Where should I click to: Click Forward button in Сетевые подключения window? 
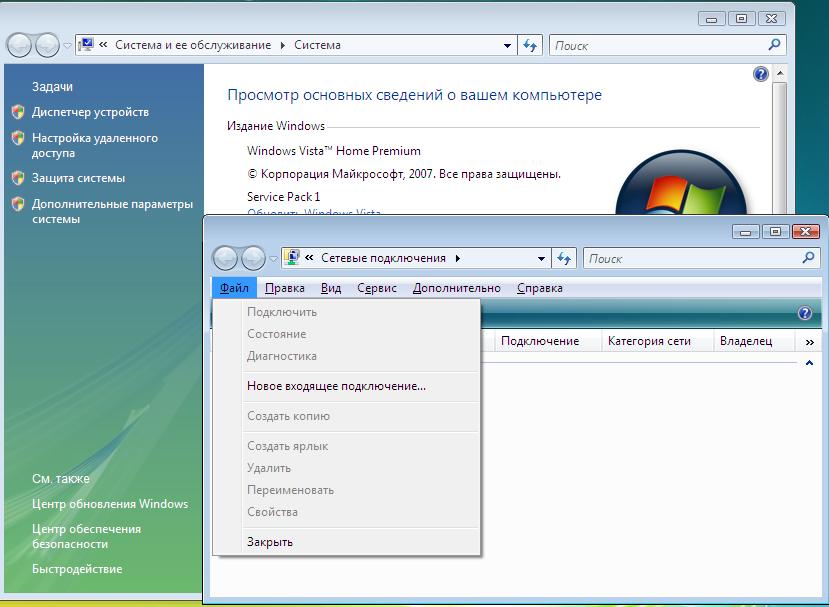(x=253, y=259)
